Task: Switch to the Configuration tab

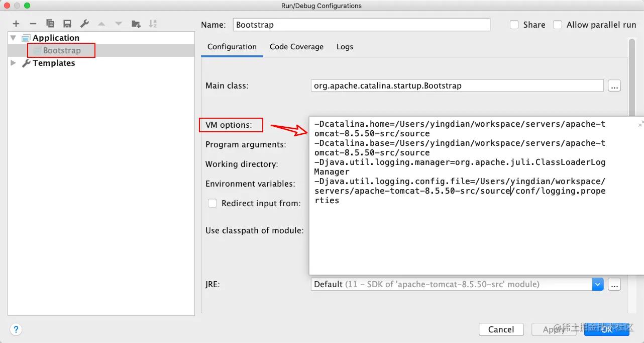Action: pyautogui.click(x=232, y=46)
